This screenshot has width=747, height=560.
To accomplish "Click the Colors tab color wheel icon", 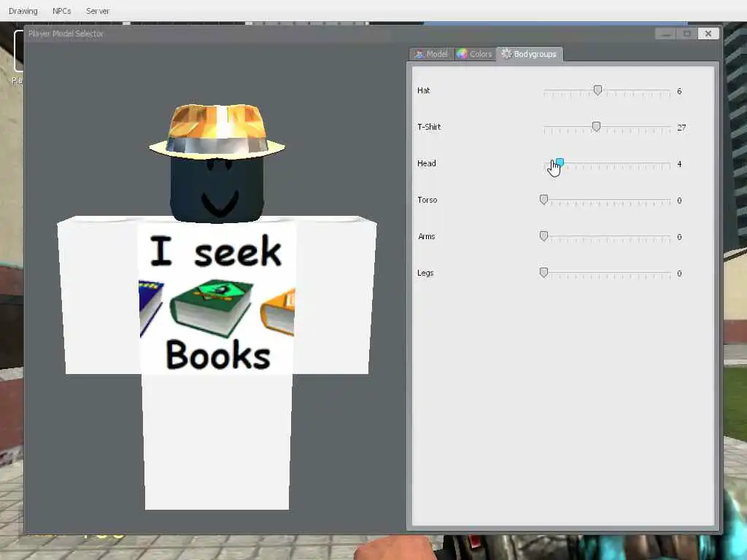I will tap(462, 54).
